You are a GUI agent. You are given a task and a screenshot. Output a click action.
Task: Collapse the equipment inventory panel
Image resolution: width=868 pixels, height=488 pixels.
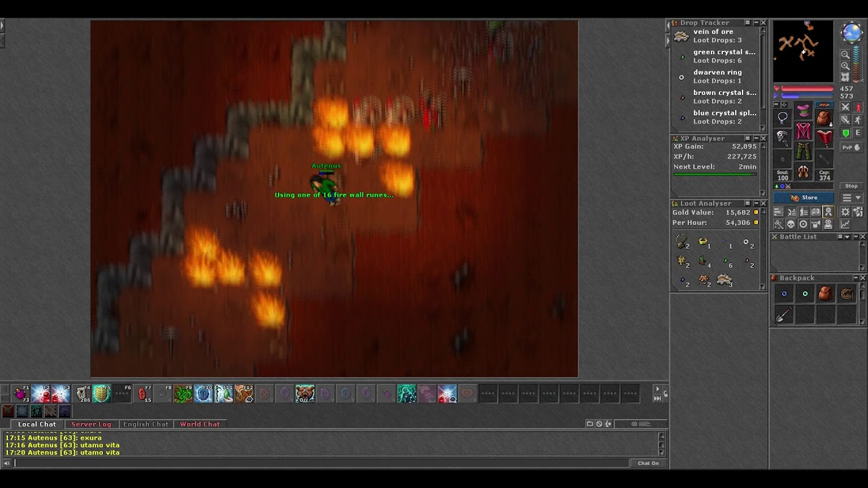click(x=776, y=104)
